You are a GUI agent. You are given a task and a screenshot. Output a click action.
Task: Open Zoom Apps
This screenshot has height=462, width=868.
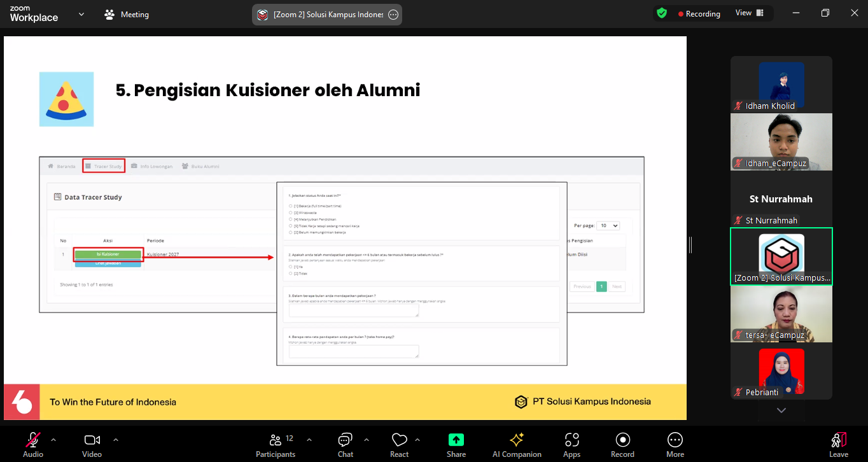pyautogui.click(x=571, y=445)
